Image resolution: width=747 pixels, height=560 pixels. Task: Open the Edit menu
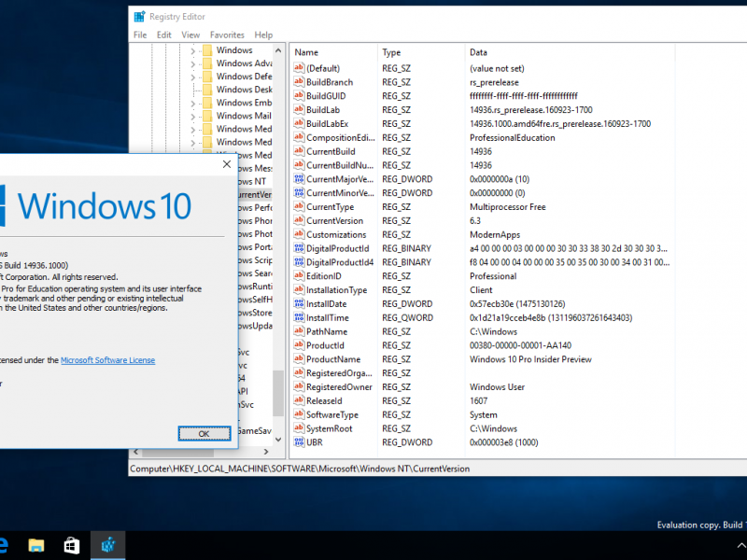[164, 35]
